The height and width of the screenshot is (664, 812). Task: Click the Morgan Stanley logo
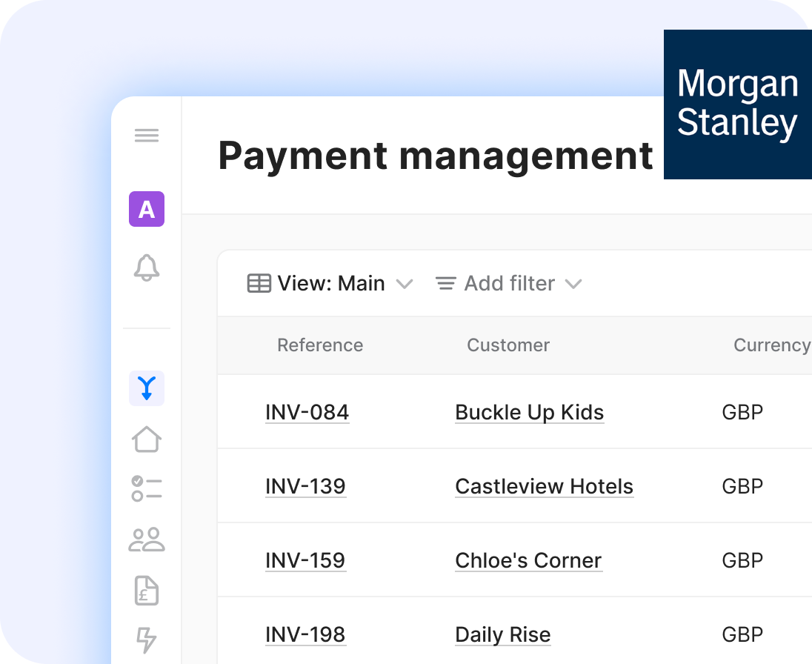pyautogui.click(x=737, y=104)
